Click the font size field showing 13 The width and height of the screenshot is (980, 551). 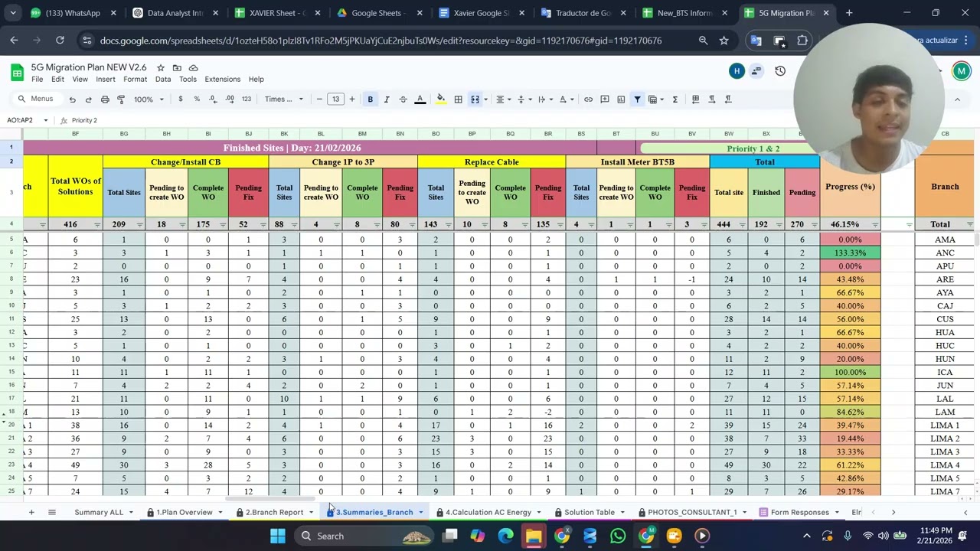tap(335, 99)
